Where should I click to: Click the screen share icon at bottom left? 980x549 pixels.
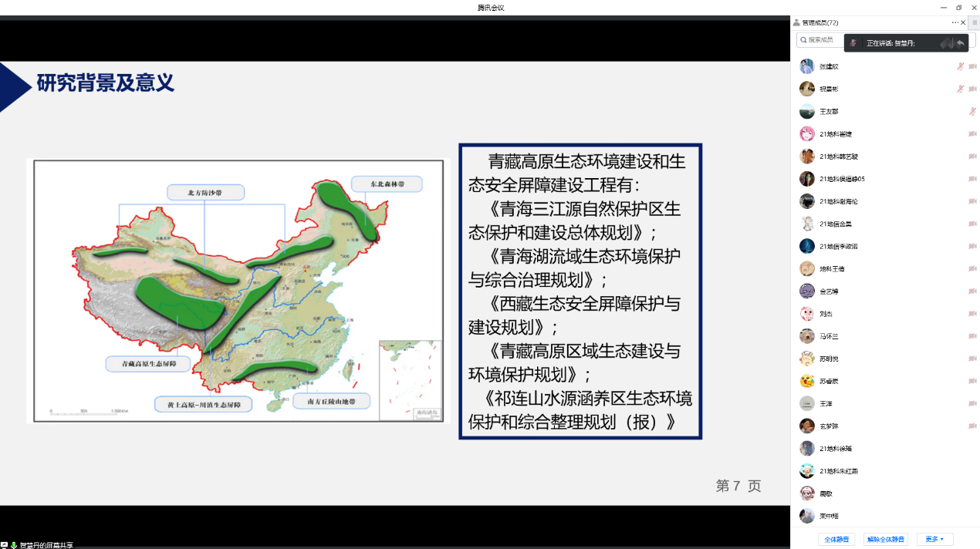tap(5, 545)
